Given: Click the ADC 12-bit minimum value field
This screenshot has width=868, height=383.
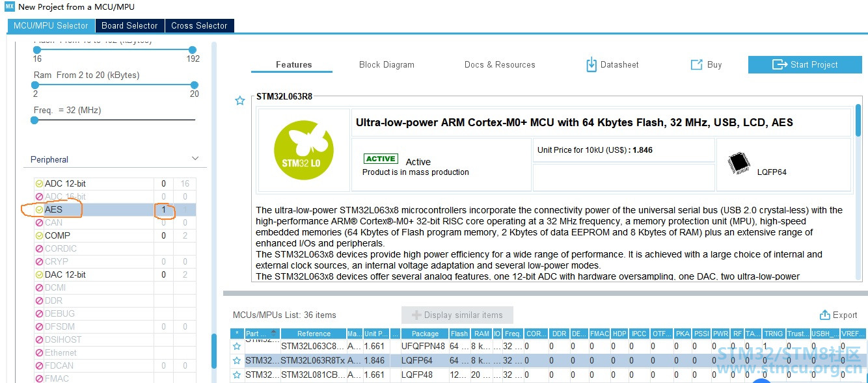Looking at the screenshot, I should click(164, 183).
